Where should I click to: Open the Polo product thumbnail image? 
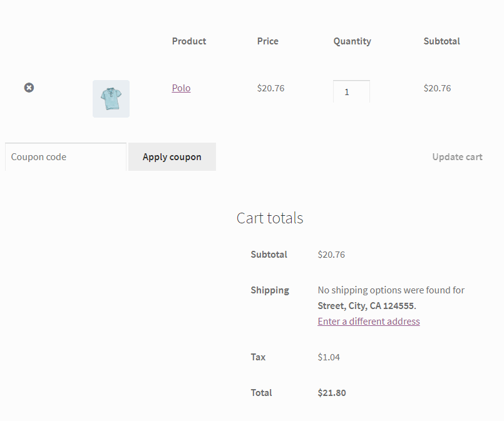tap(111, 98)
